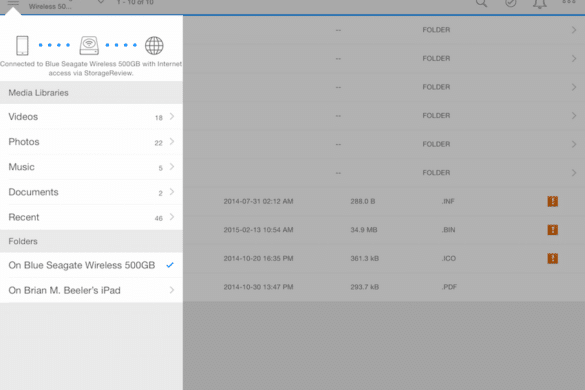Open the Videos media library
585x390 pixels.
91,117
